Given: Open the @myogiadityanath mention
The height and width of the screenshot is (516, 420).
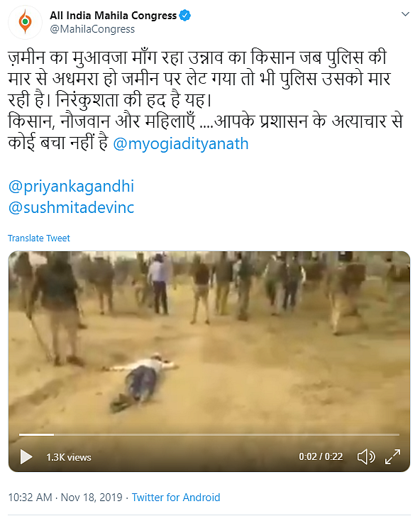Looking at the screenshot, I should (x=181, y=144).
